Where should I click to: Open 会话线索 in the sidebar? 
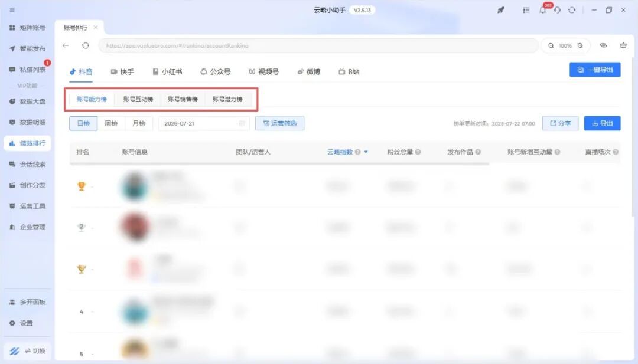pyautogui.click(x=27, y=164)
